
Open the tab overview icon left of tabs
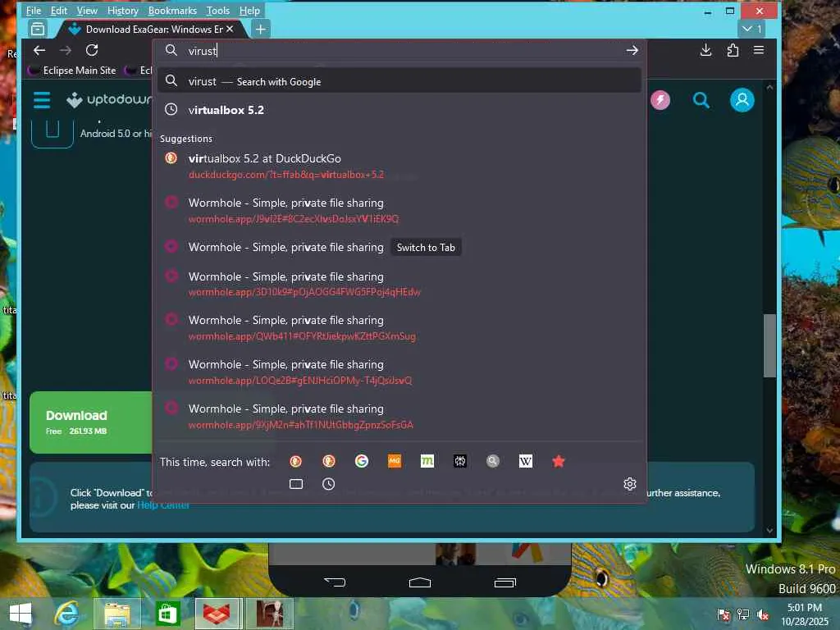pos(38,29)
